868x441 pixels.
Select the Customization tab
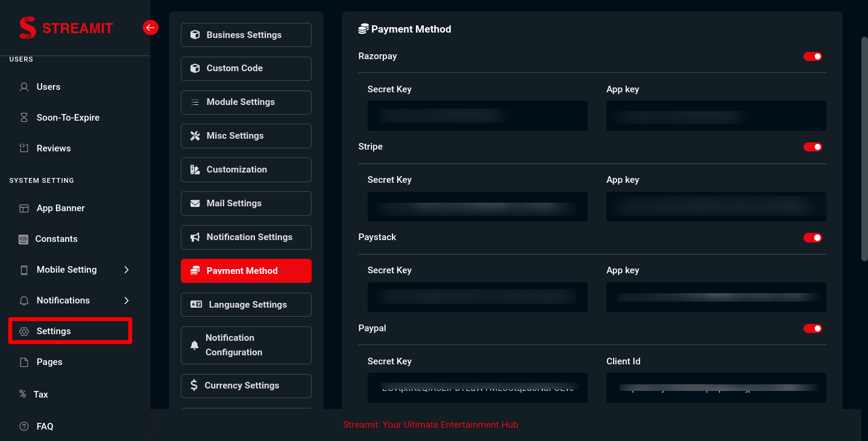(x=246, y=170)
